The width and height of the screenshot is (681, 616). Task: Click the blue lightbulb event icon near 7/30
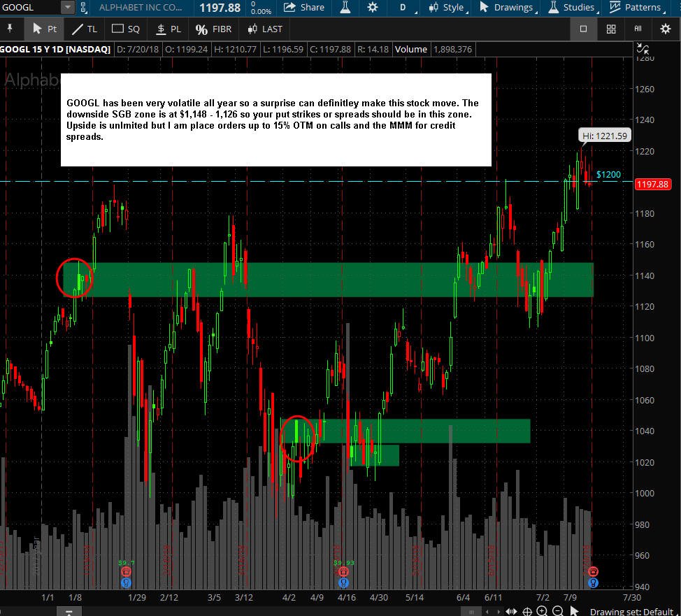pos(593,582)
